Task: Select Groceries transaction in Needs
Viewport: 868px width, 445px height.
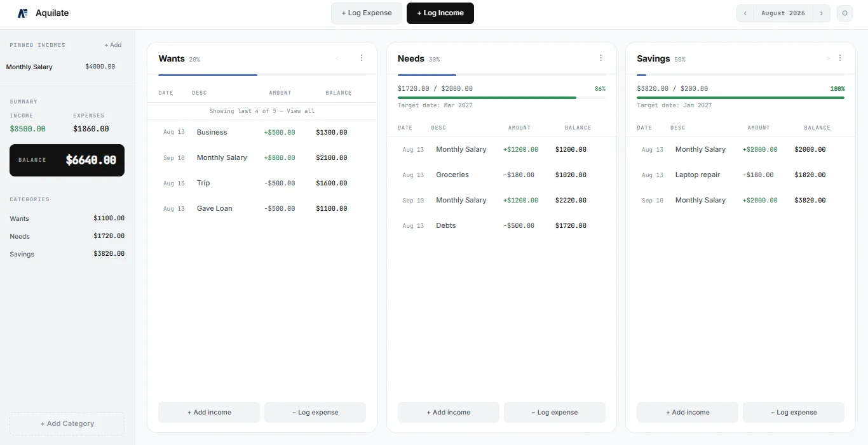Action: tap(501, 175)
